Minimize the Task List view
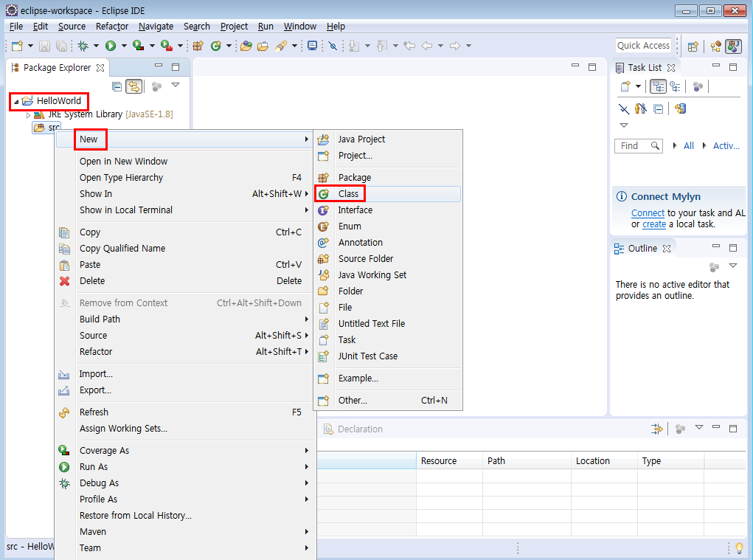753x560 pixels. click(x=716, y=66)
